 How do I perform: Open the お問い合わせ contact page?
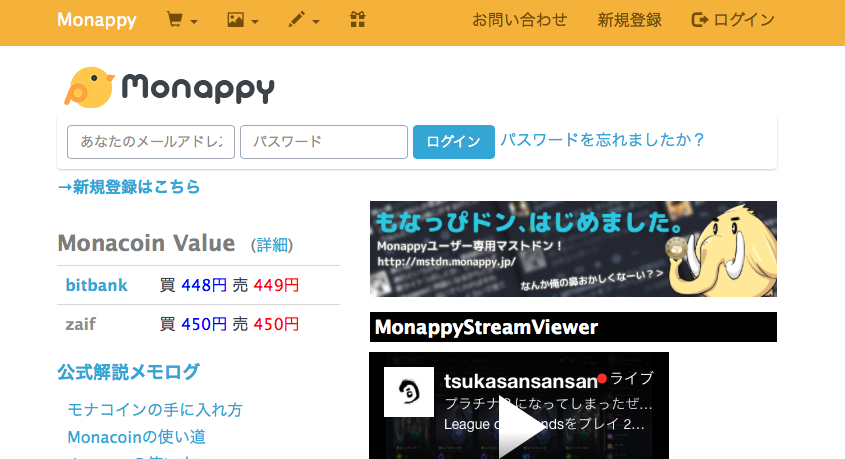[x=519, y=20]
